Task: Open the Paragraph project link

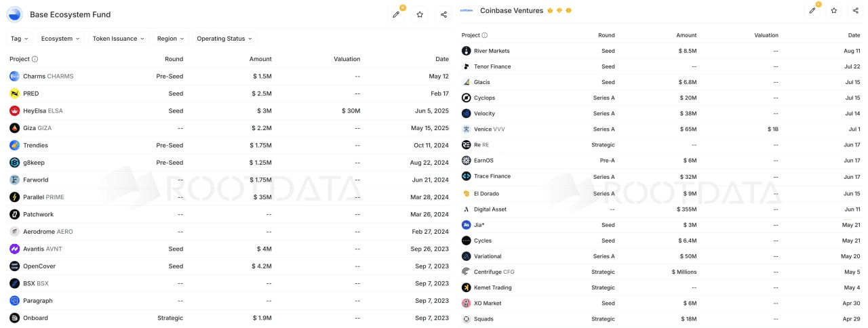Action: [x=38, y=301]
